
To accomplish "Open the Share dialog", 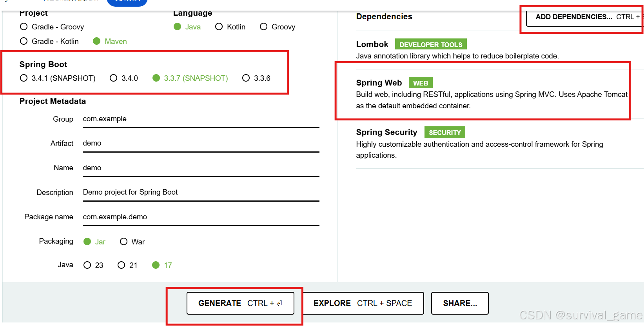I will pyautogui.click(x=460, y=303).
